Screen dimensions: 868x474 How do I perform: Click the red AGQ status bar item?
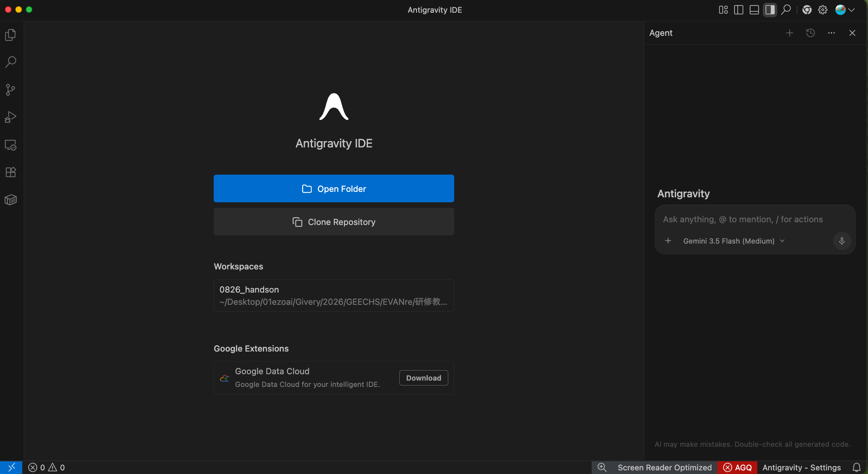coord(737,467)
